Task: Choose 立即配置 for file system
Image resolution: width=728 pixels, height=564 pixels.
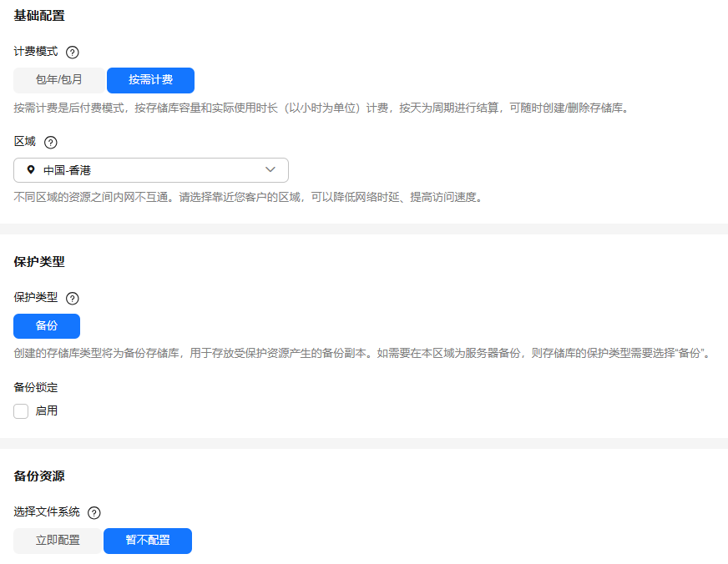Action: click(x=58, y=541)
